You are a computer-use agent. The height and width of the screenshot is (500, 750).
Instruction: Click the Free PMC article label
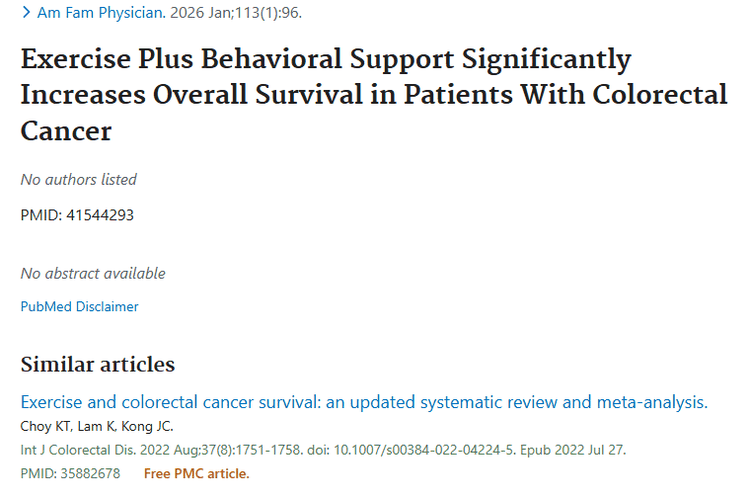[196, 473]
